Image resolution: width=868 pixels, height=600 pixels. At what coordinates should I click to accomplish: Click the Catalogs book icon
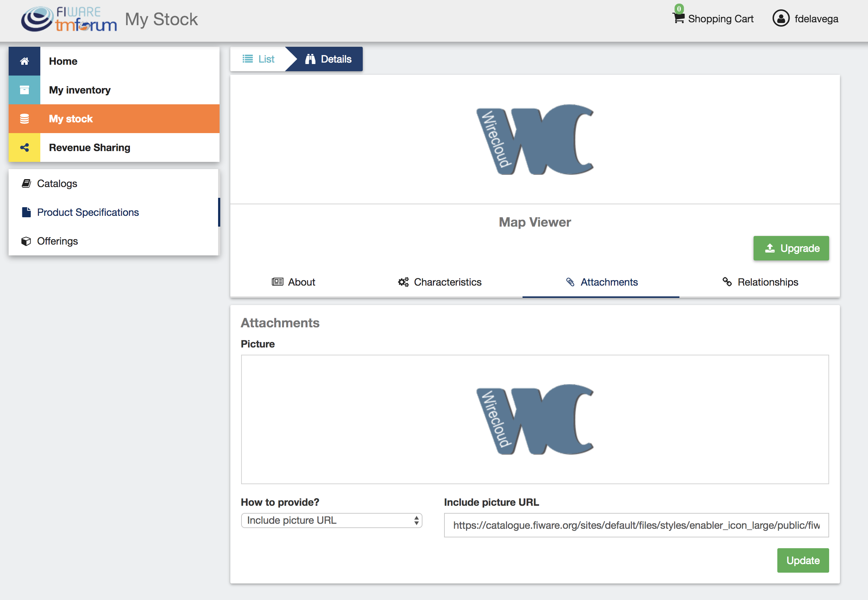point(26,183)
